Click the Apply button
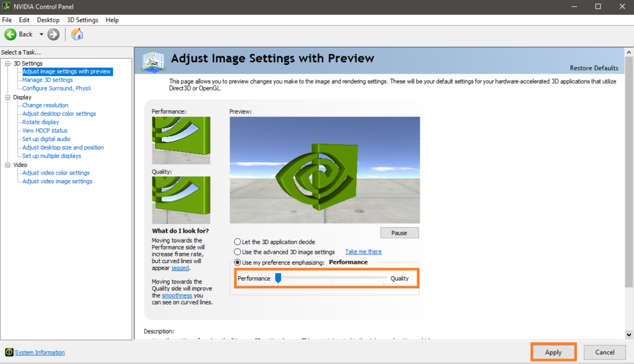Image resolution: width=634 pixels, height=364 pixels. pos(553,352)
